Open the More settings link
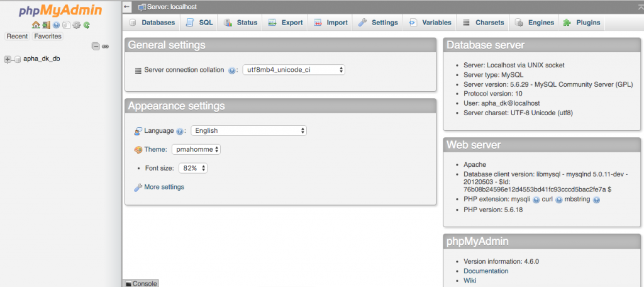 click(164, 187)
